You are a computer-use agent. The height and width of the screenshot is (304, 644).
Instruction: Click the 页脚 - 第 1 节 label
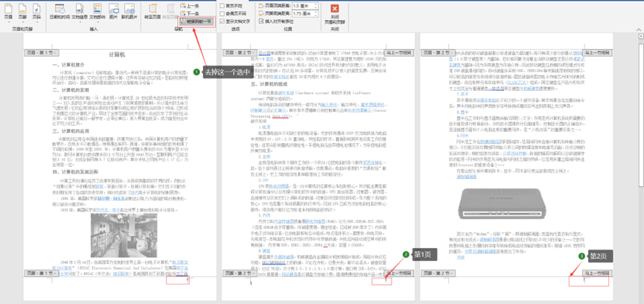point(42,273)
